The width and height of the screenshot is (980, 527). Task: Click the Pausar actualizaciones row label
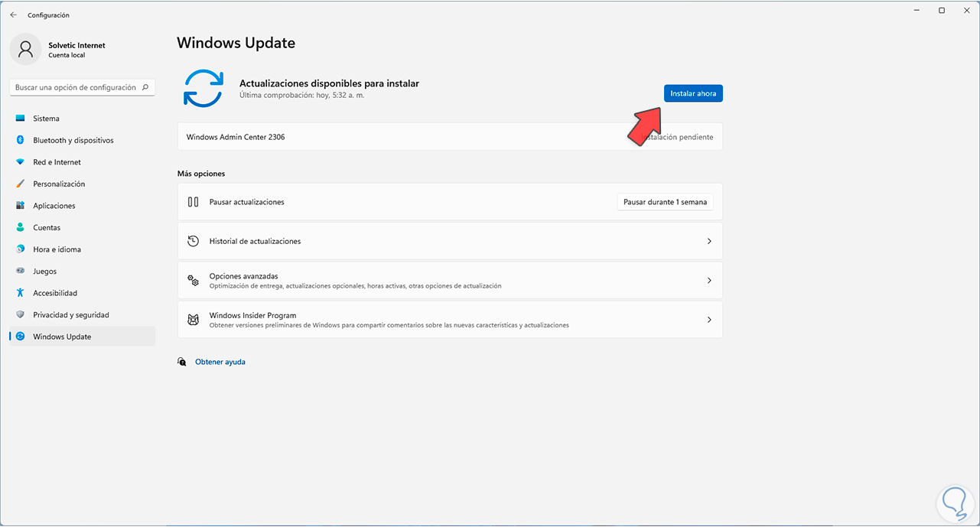[246, 202]
